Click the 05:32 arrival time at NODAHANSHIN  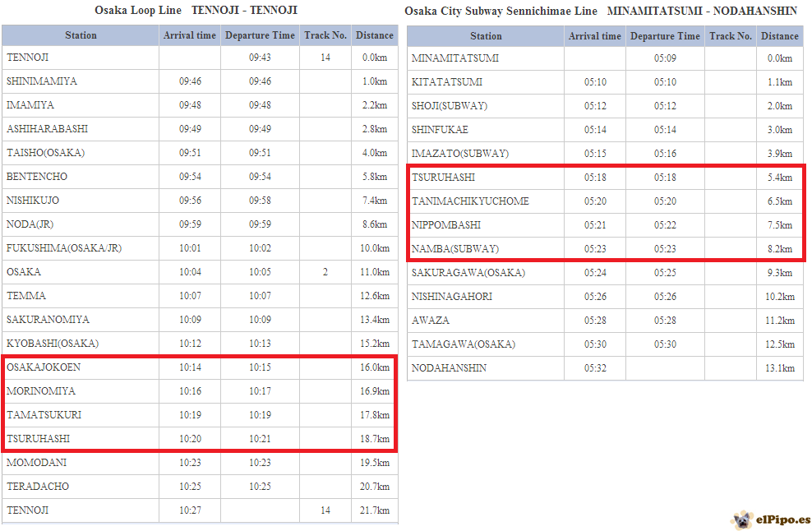pyautogui.click(x=595, y=368)
